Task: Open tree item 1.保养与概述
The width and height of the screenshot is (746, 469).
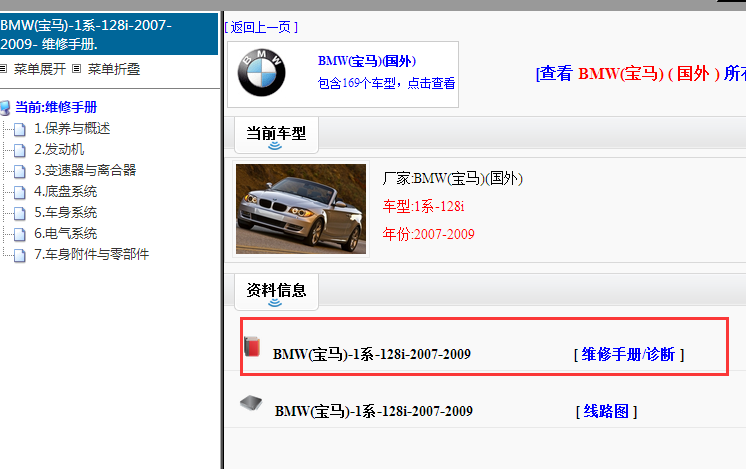Action: click(72, 128)
